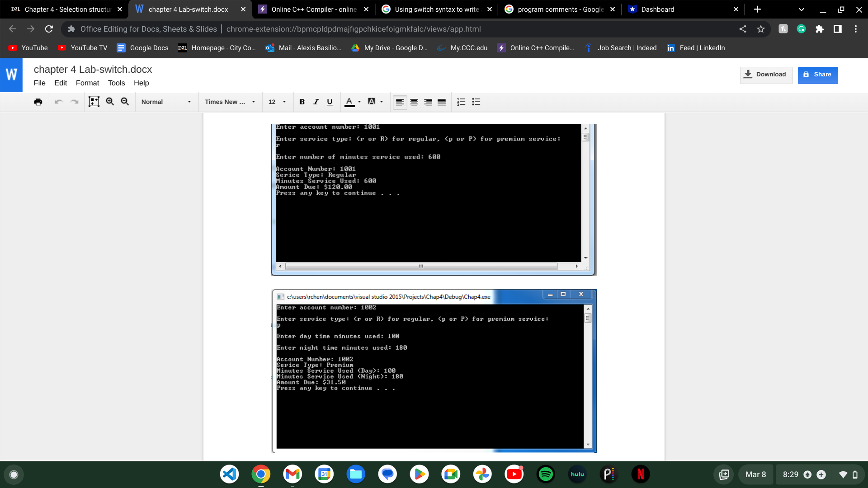The height and width of the screenshot is (488, 868).
Task: Open the Times New Roman font dropdown
Action: pos(230,102)
